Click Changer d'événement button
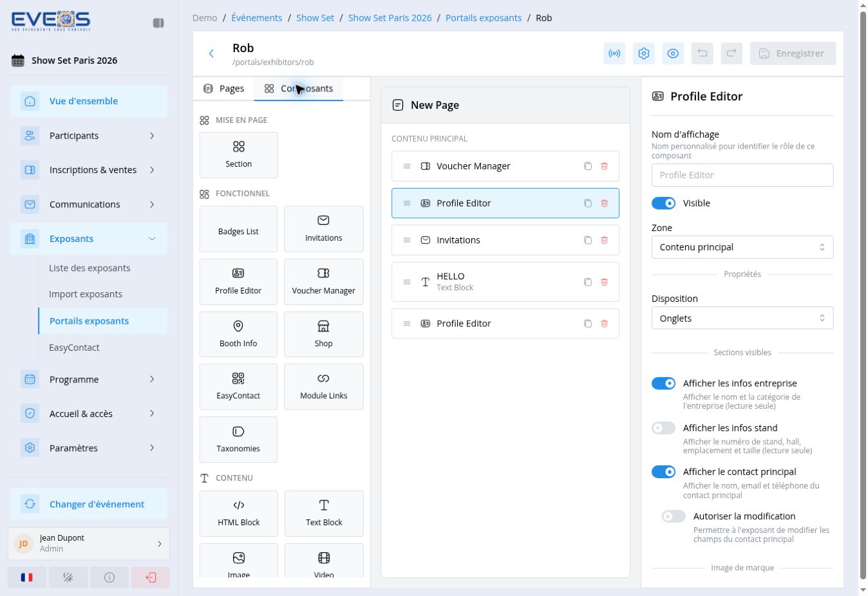 [x=89, y=504]
